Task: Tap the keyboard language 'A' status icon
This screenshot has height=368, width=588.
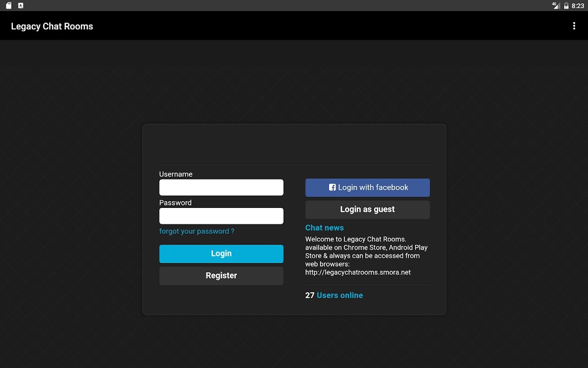Action: [21, 6]
